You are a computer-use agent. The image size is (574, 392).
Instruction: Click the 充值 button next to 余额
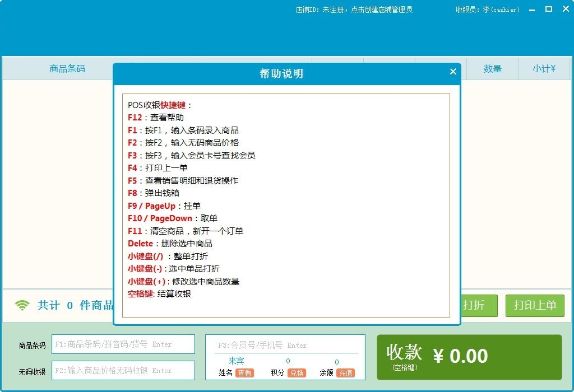(x=345, y=372)
